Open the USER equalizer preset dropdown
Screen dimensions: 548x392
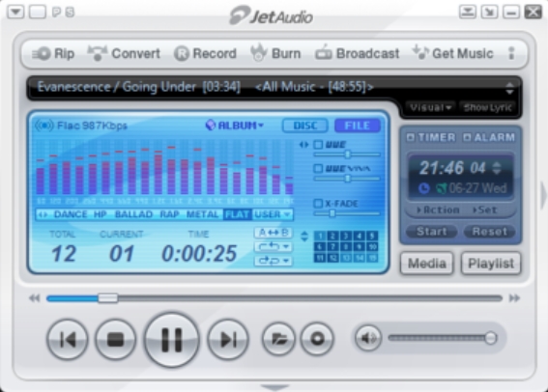coord(273,214)
